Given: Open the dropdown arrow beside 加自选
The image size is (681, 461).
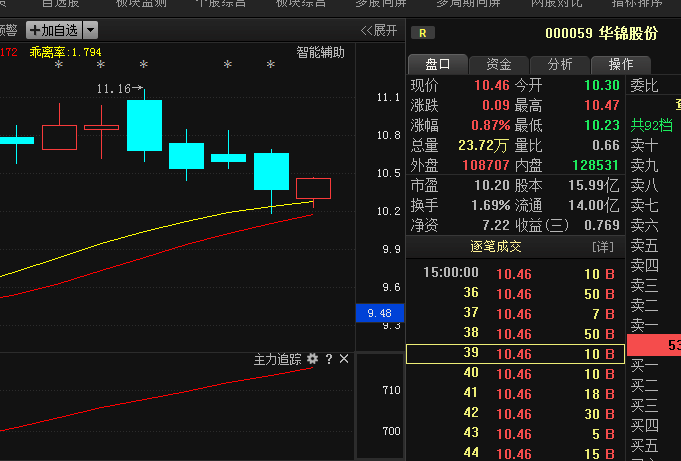Looking at the screenshot, I should click(90, 30).
